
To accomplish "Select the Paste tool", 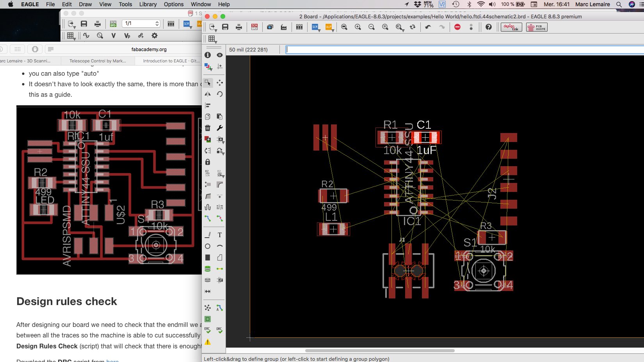I will point(220,117).
